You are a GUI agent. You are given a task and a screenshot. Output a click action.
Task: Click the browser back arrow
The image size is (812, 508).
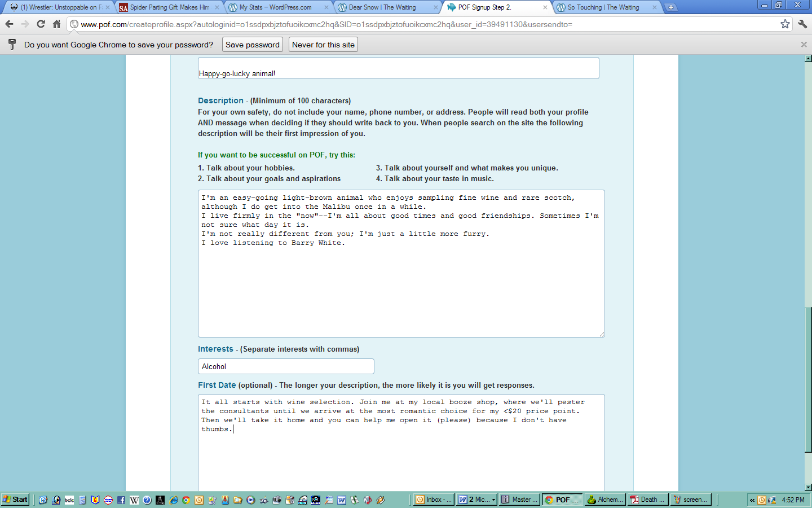point(9,24)
